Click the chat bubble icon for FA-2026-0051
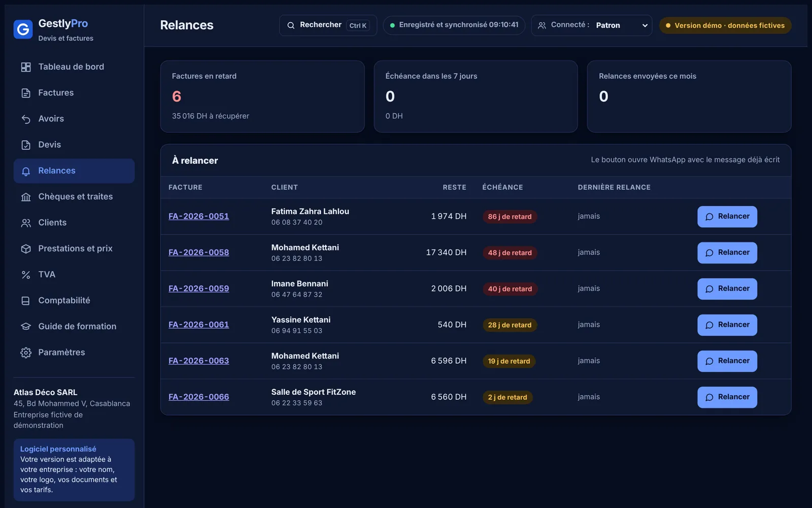812x508 pixels. (709, 217)
